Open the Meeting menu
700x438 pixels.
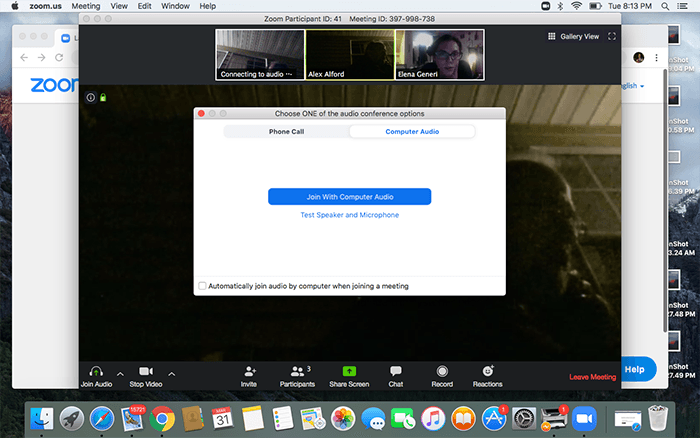click(x=86, y=6)
